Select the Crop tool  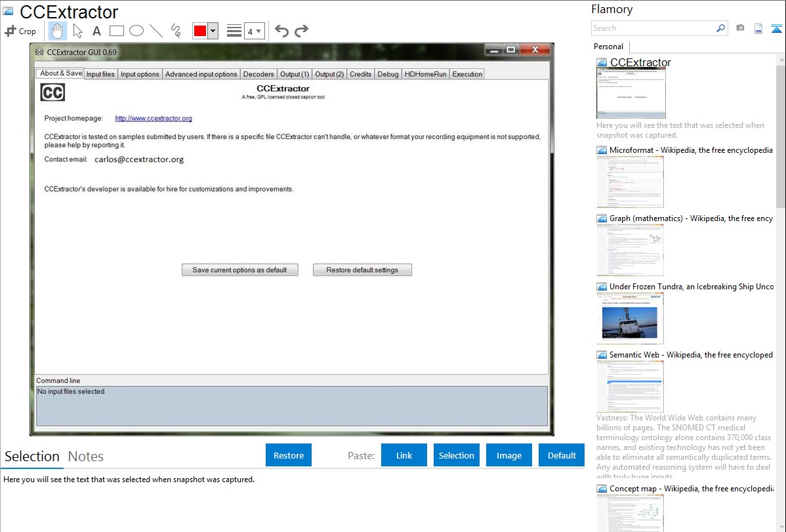(x=20, y=31)
